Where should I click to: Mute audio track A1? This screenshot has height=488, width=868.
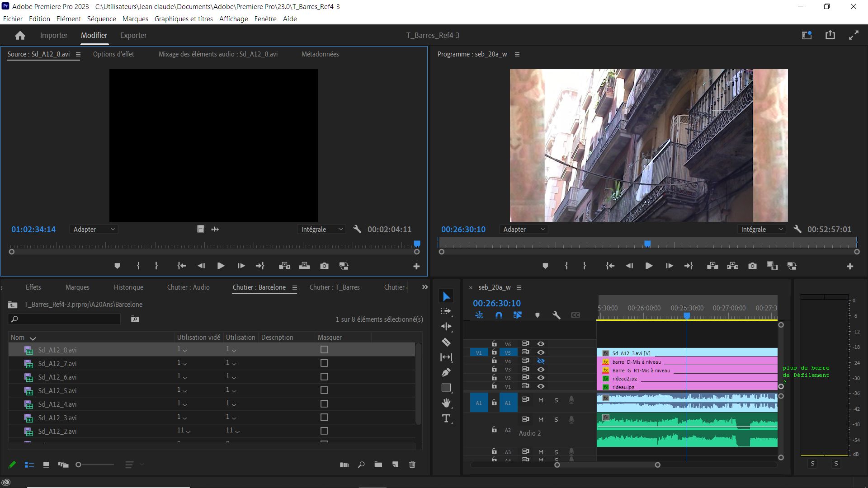click(x=541, y=400)
